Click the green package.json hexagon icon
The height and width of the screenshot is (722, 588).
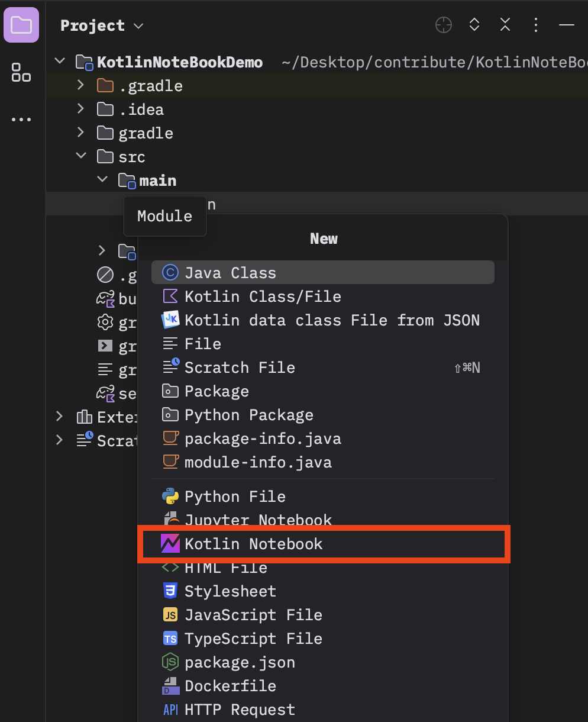tap(170, 662)
